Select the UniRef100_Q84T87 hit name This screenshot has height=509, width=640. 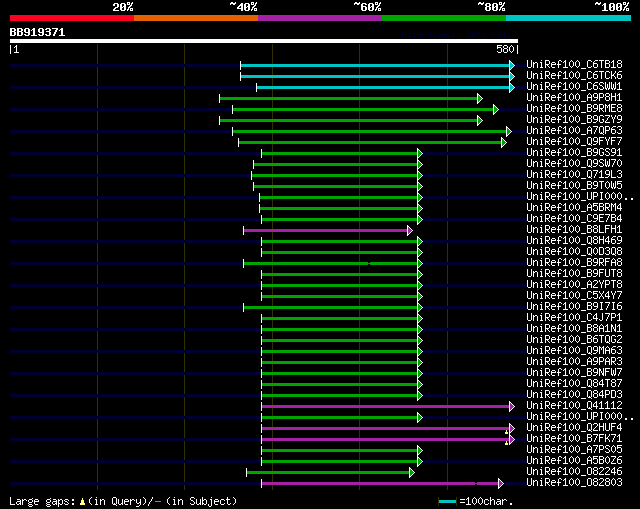pyautogui.click(x=574, y=384)
